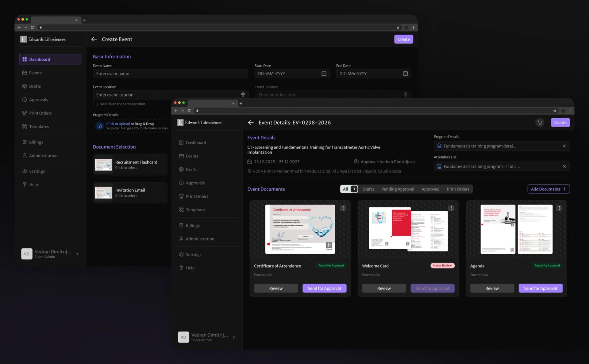Image resolution: width=589 pixels, height=364 pixels.
Task: Open Dashboard in front window sidebar
Action: click(207, 143)
